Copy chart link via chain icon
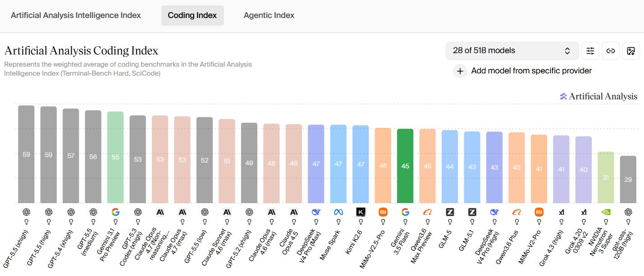 (x=611, y=51)
